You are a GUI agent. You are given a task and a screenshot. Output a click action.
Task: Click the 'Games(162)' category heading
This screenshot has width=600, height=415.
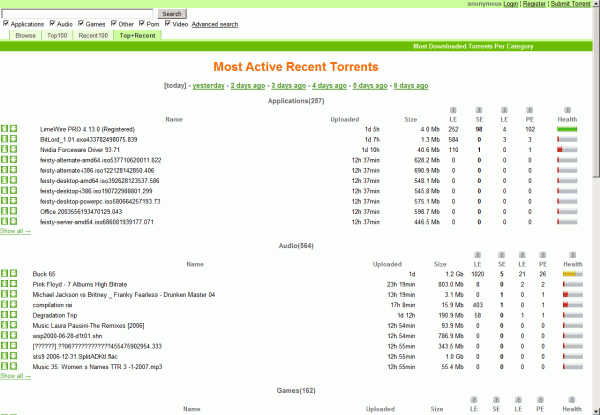tap(296, 391)
